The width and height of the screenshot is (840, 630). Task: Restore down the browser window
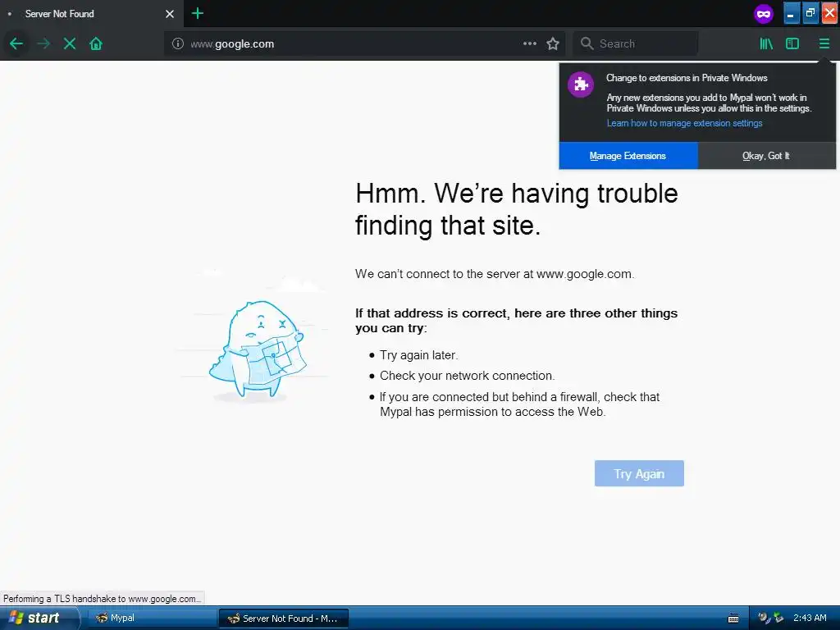click(810, 14)
